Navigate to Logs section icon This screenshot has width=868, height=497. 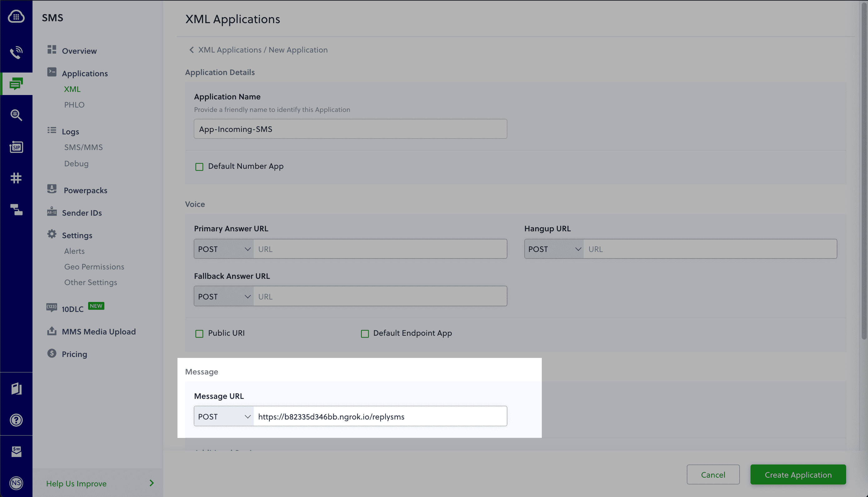pyautogui.click(x=51, y=130)
